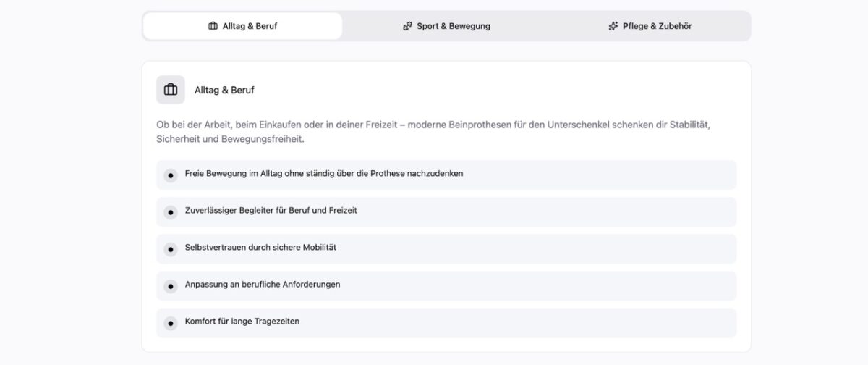Switch to the Sport & Bewegung tab
868x365 pixels.
pyautogui.click(x=446, y=26)
